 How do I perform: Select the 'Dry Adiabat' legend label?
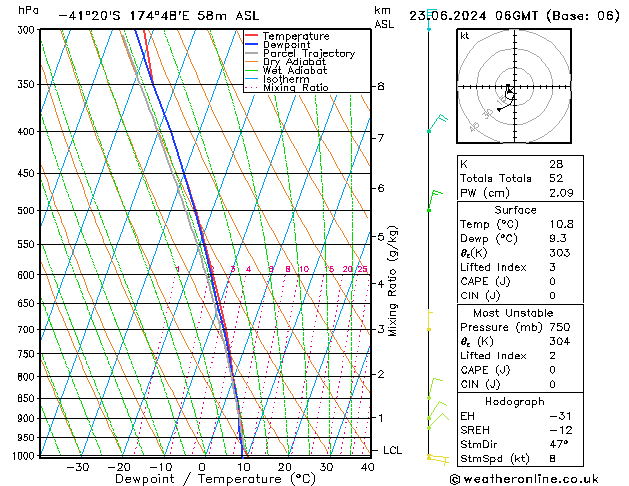point(294,62)
